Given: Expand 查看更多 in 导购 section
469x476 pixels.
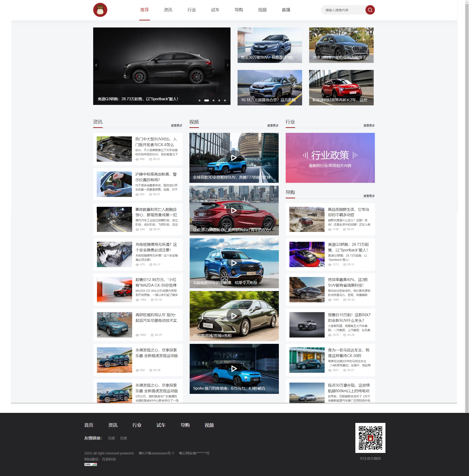Looking at the screenshot, I should 369,196.
